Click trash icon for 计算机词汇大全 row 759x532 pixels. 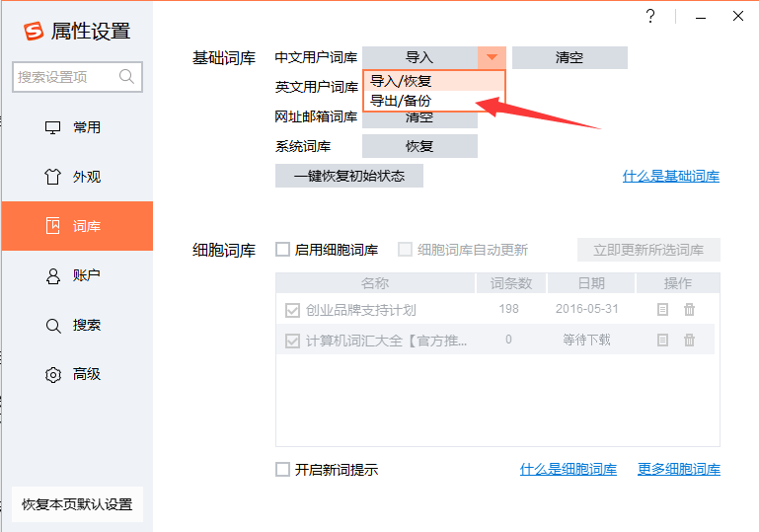[x=689, y=340]
